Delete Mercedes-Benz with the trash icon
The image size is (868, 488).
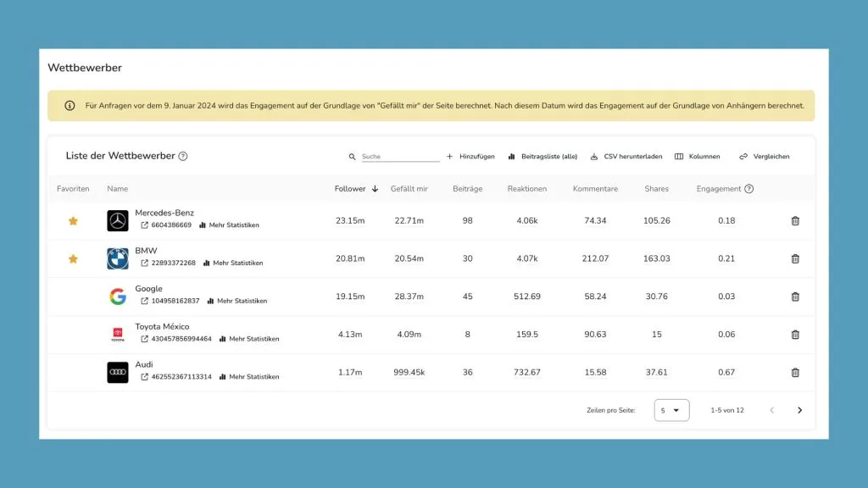(x=795, y=221)
